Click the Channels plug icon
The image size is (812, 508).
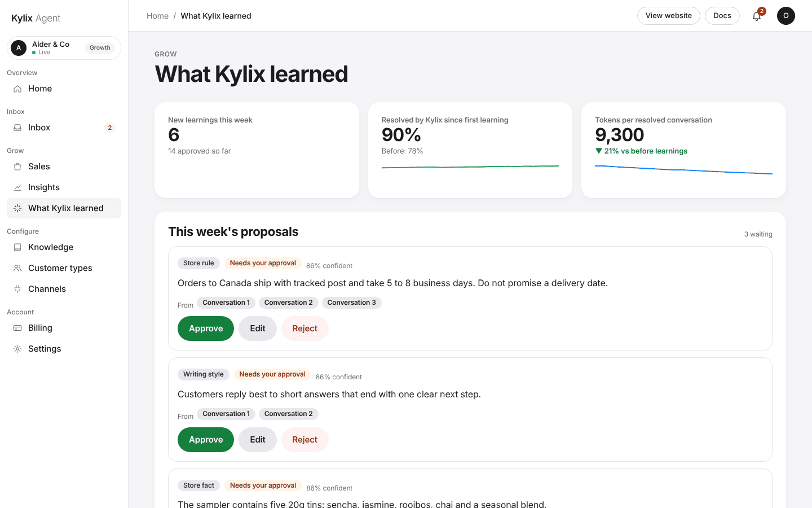[17, 289]
